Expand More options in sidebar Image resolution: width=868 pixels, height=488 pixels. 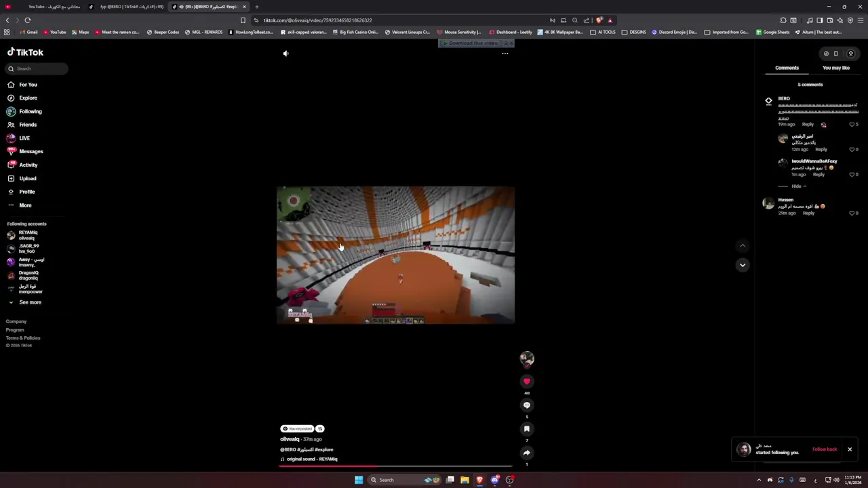(x=25, y=205)
